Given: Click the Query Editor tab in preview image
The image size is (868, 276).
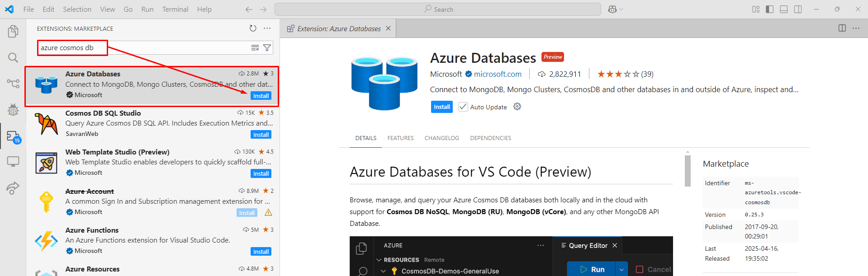Looking at the screenshot, I should click(588, 245).
